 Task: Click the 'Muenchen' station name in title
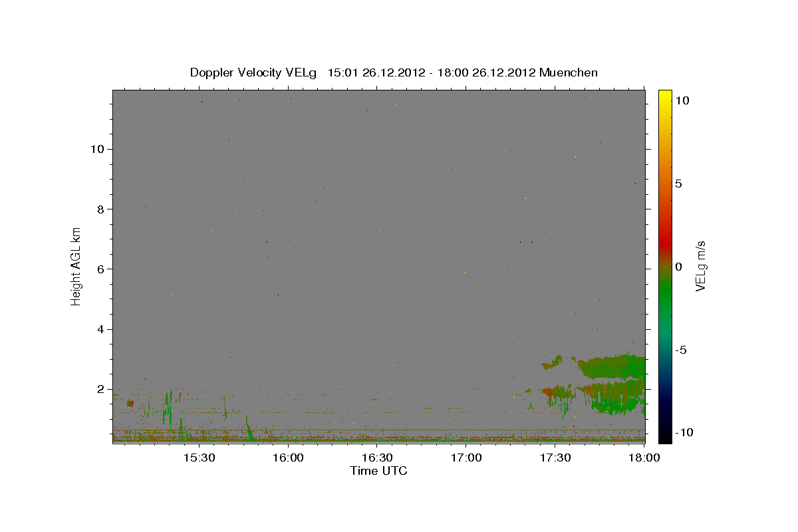tap(569, 72)
